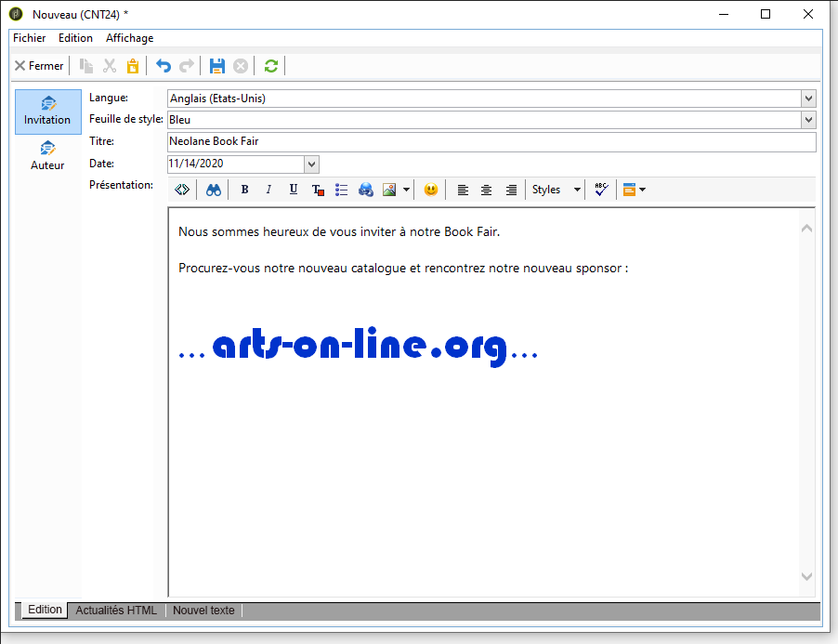This screenshot has width=838, height=644.
Task: Click the Redo arrow icon
Action: coord(187,66)
